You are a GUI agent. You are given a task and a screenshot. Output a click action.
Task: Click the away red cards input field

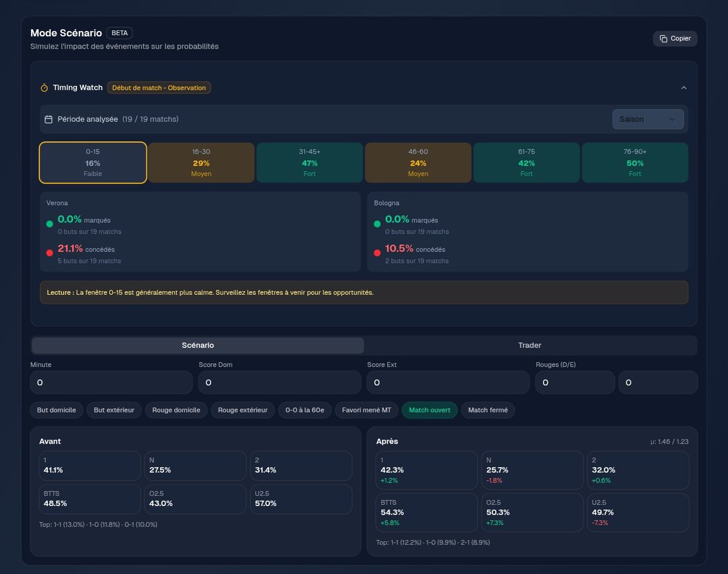658,382
